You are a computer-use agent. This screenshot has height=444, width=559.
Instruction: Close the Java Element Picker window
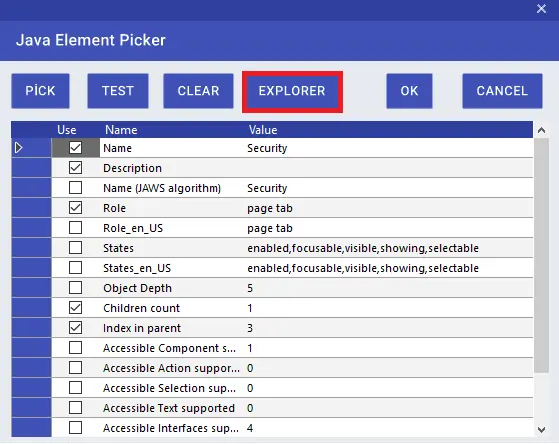[x=541, y=9]
